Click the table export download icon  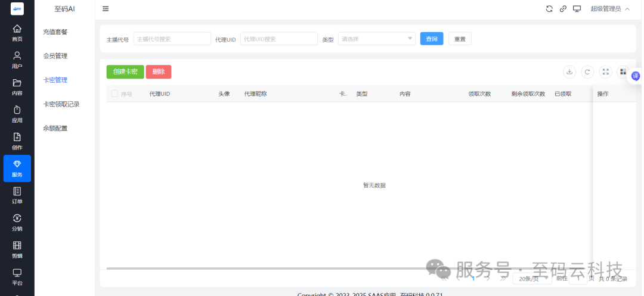[569, 71]
